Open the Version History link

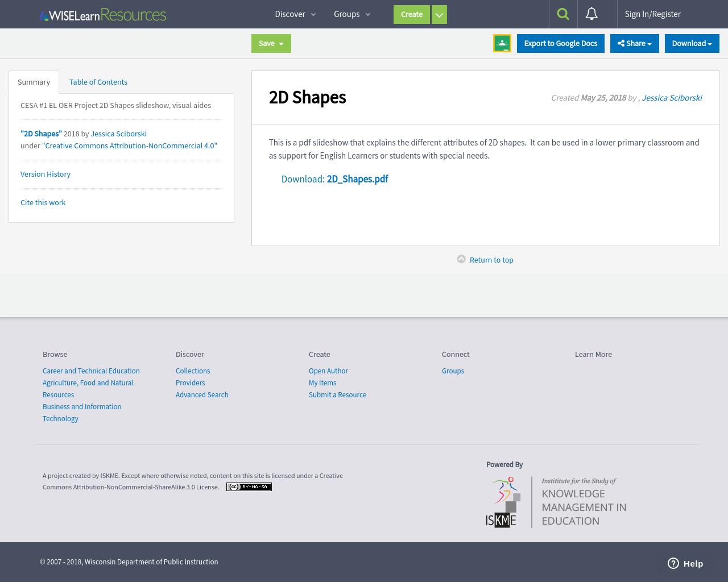pos(45,174)
